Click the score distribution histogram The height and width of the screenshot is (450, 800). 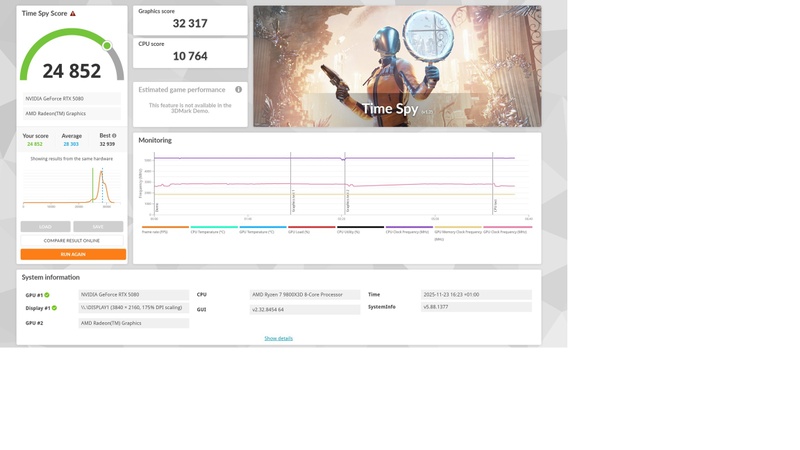71,186
